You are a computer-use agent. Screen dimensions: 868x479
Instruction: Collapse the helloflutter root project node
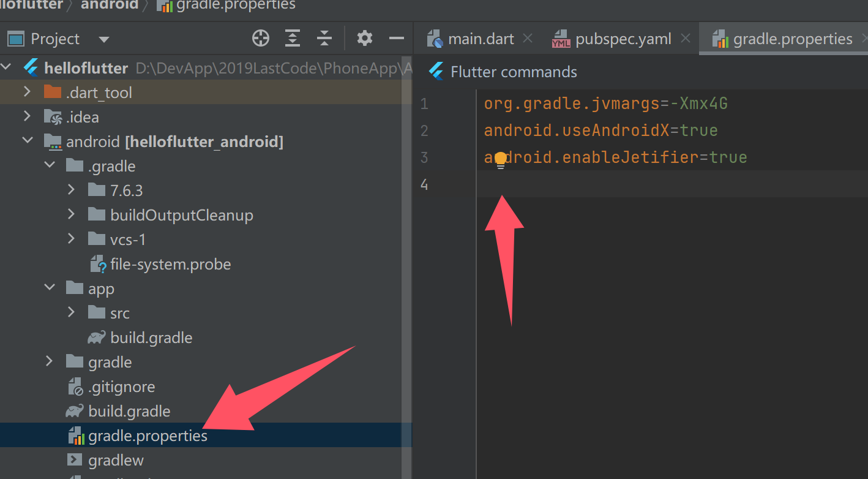click(7, 67)
